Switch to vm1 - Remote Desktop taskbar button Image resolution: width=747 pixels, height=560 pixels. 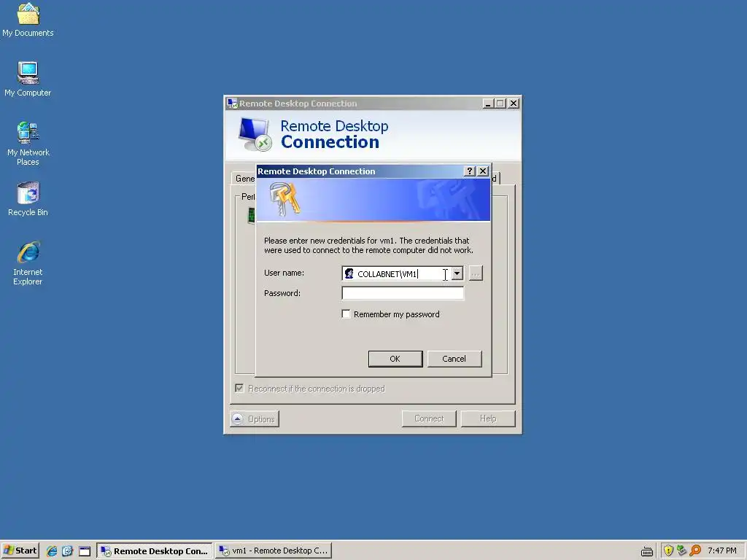tap(274, 551)
